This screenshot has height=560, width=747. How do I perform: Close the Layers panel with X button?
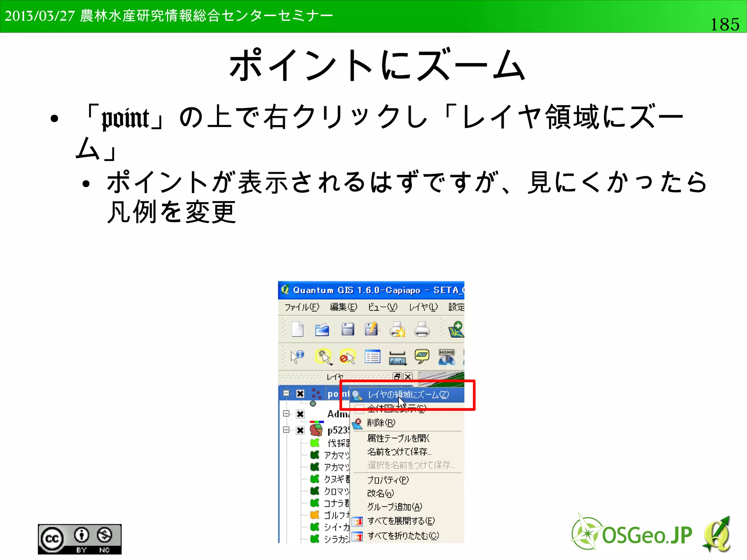[x=408, y=376]
